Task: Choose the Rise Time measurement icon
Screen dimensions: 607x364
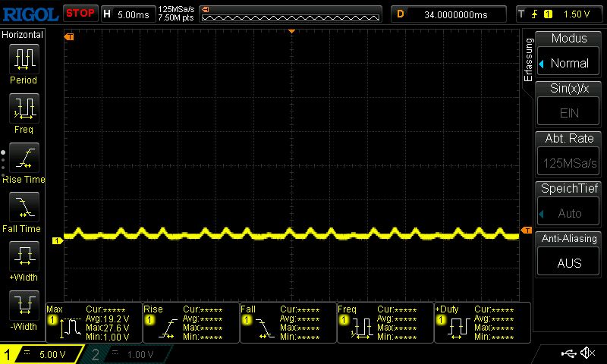Action: coord(24,158)
